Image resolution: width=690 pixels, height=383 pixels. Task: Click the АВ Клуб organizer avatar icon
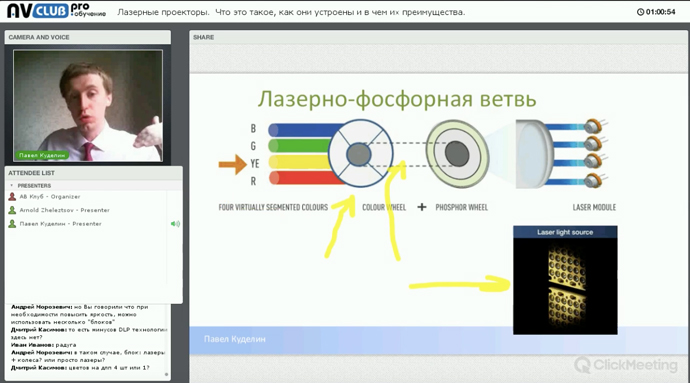coord(12,197)
